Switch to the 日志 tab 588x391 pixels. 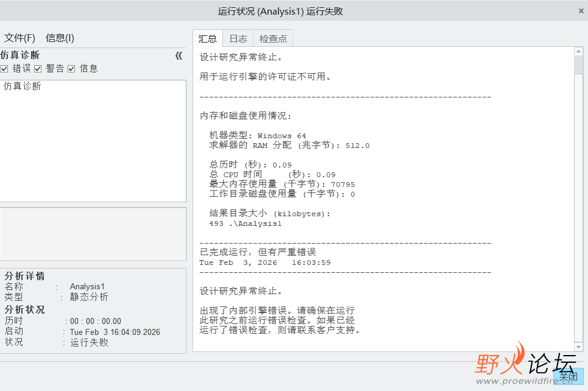click(x=238, y=38)
